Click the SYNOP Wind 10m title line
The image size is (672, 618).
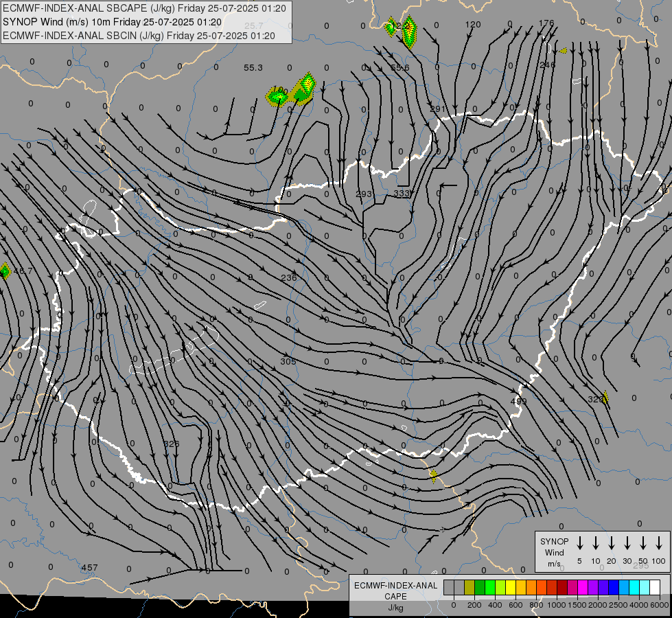click(113, 22)
